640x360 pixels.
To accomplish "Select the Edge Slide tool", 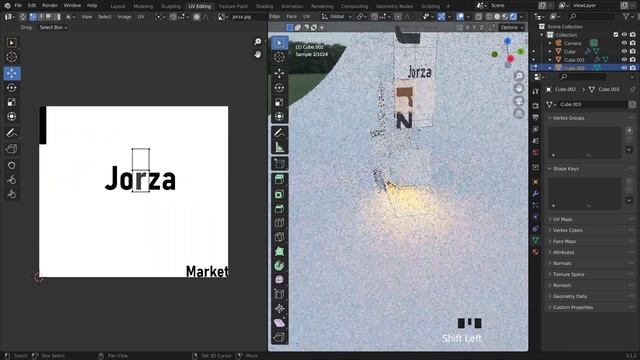I will pyautogui.click(x=280, y=294).
